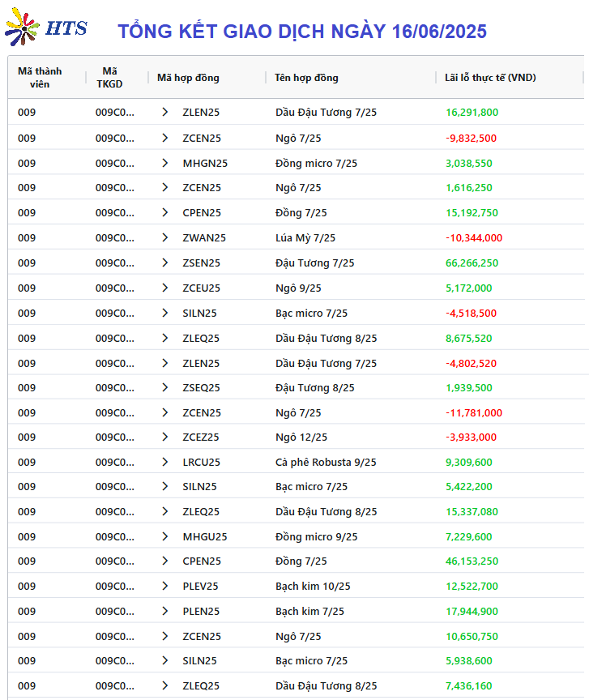Click the Cà phê Robusta 9/25 contract name

coord(326,462)
